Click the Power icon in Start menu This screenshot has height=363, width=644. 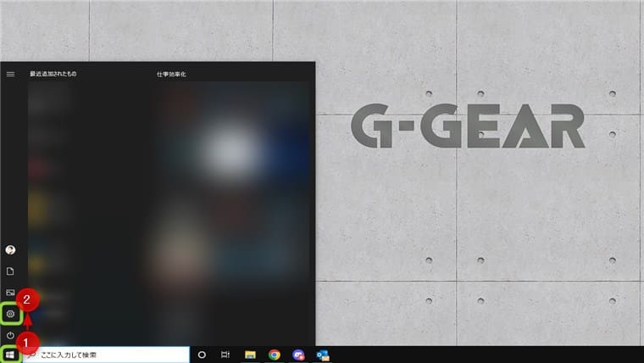10,336
